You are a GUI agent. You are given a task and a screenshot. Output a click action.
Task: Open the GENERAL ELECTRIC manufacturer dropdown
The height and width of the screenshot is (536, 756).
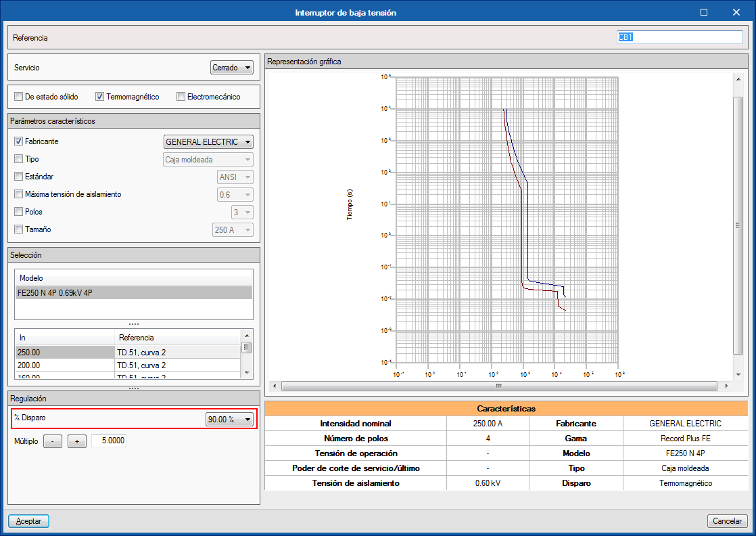pos(208,142)
